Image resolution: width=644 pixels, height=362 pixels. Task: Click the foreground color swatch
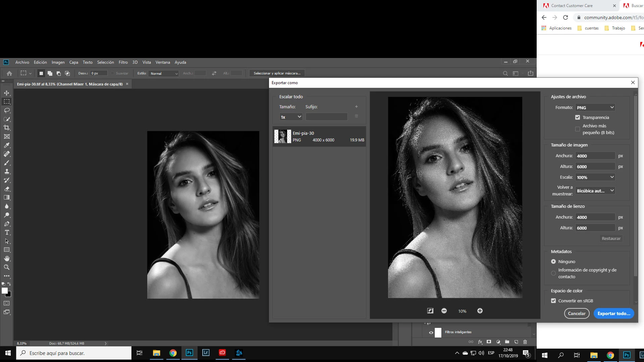pyautogui.click(x=5, y=291)
